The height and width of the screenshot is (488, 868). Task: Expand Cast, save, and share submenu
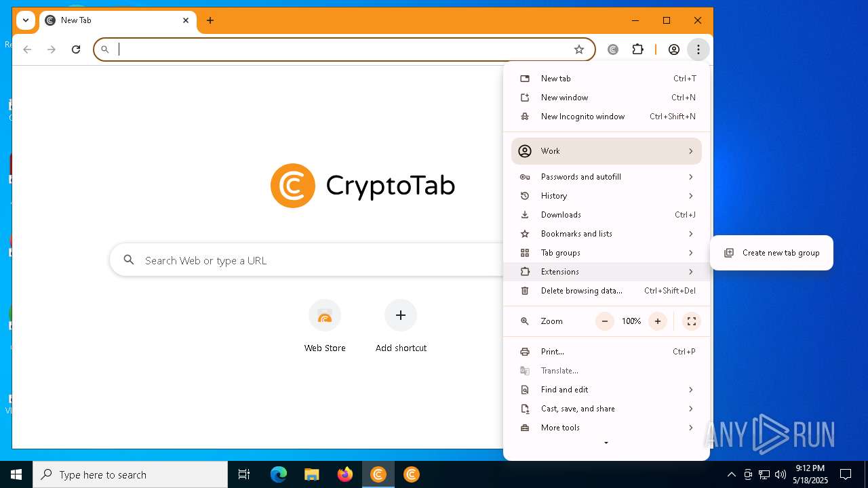(x=606, y=409)
